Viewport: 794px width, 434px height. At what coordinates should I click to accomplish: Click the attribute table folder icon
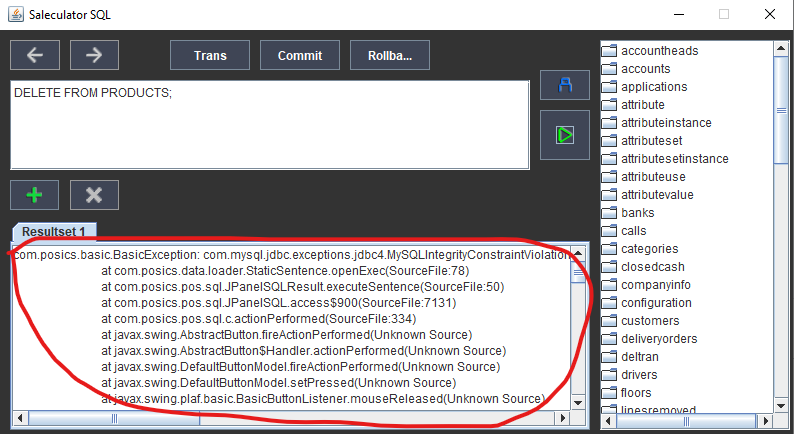click(609, 105)
